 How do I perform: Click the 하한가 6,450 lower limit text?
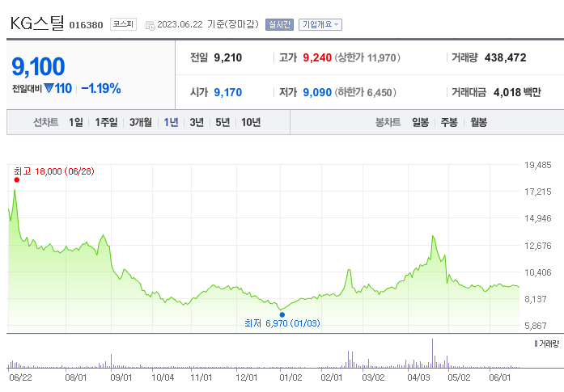point(366,92)
